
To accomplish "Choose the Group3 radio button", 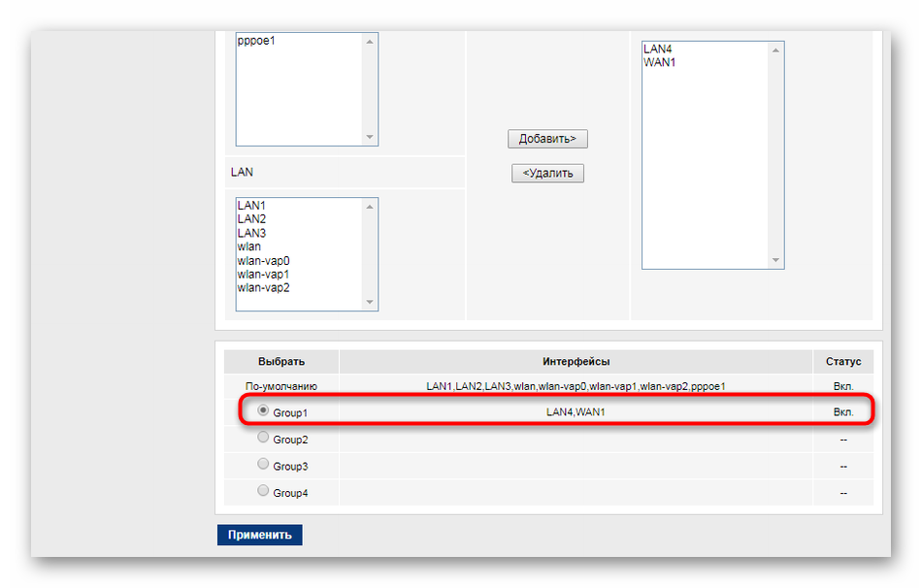I will tap(263, 464).
